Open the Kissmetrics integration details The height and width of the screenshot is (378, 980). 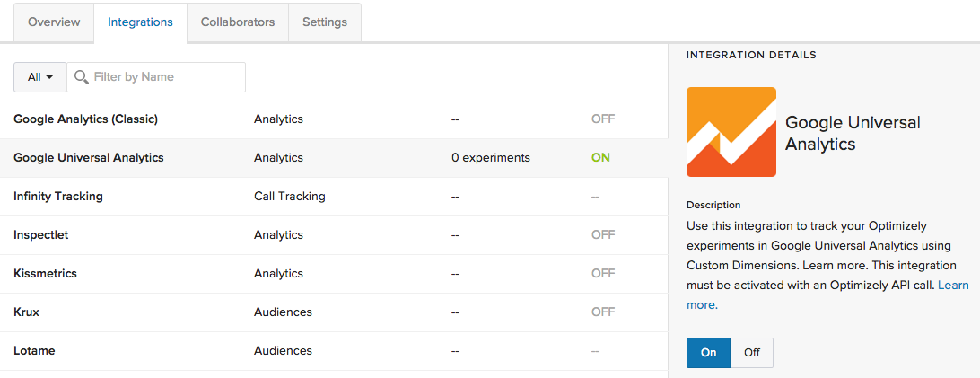[334, 274]
